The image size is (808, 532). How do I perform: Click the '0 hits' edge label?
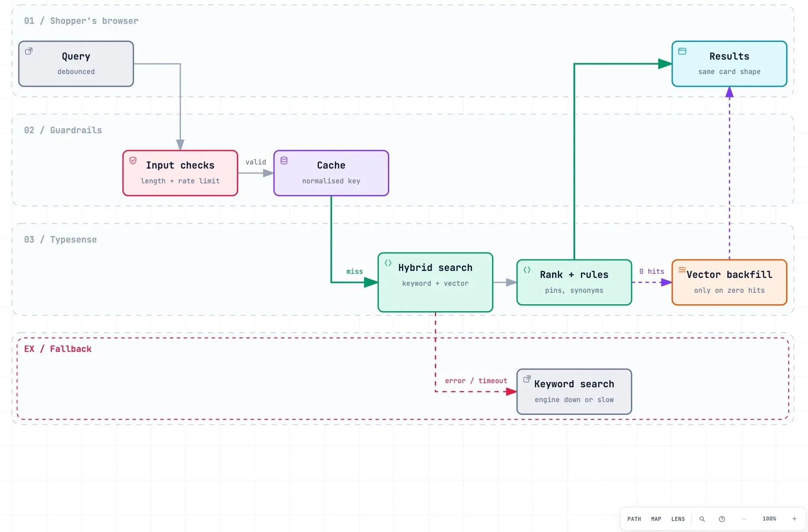tap(652, 271)
